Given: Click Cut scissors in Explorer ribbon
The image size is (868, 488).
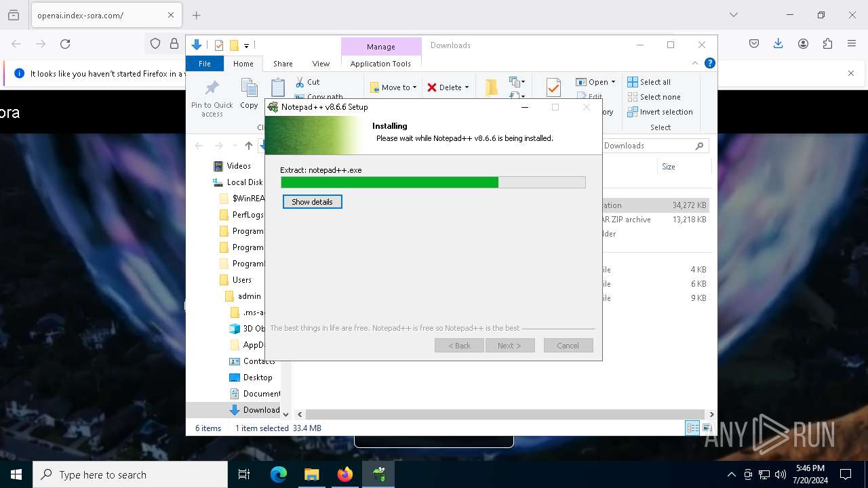Looking at the screenshot, I should [308, 82].
